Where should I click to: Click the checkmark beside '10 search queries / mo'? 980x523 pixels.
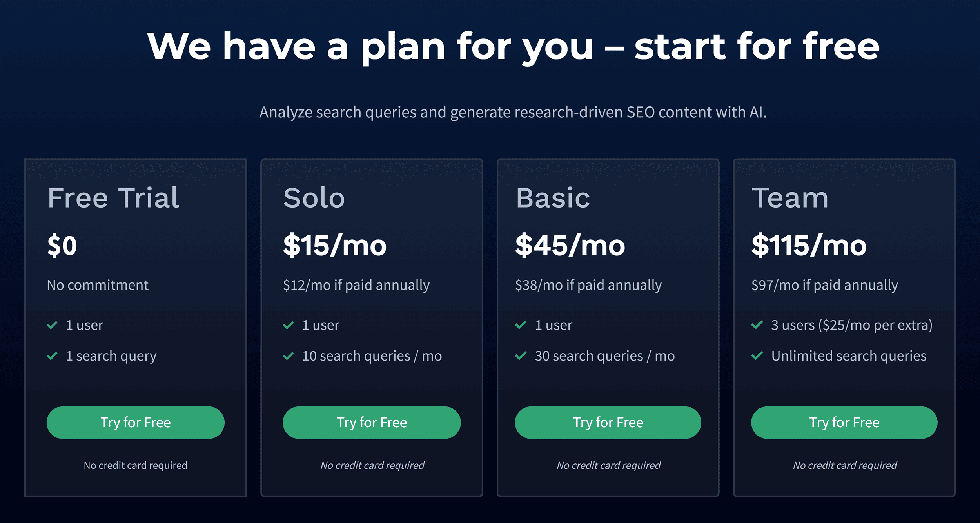click(289, 357)
